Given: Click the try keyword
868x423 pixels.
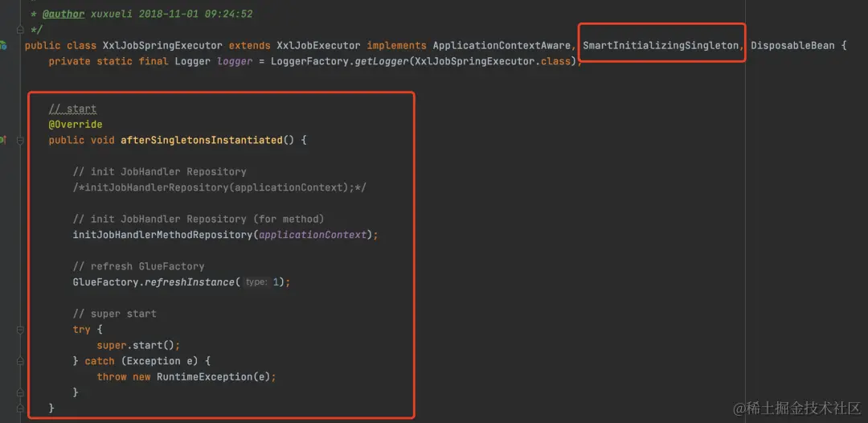Looking at the screenshot, I should click(x=81, y=330).
